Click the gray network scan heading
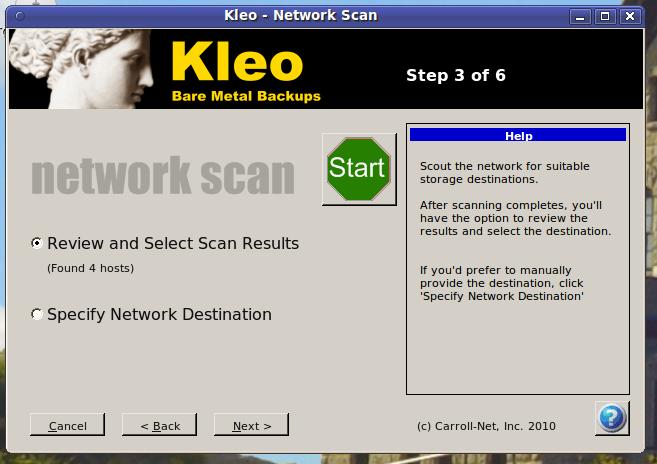Image resolution: width=657 pixels, height=464 pixels. click(163, 175)
